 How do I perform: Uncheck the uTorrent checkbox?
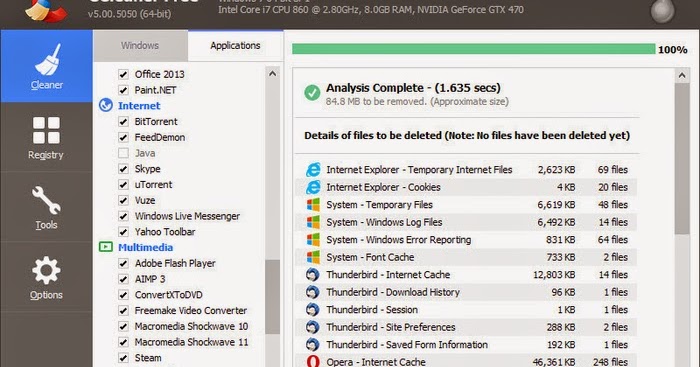pos(123,184)
